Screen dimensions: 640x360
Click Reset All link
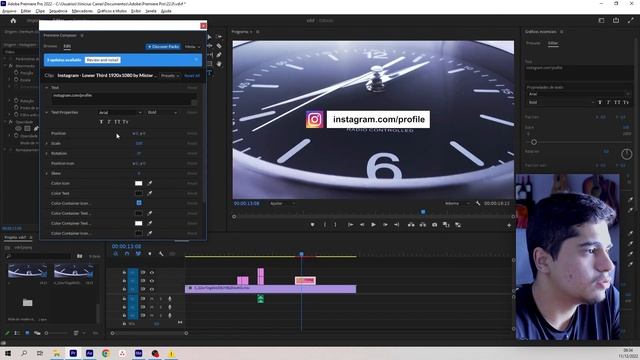click(x=192, y=76)
